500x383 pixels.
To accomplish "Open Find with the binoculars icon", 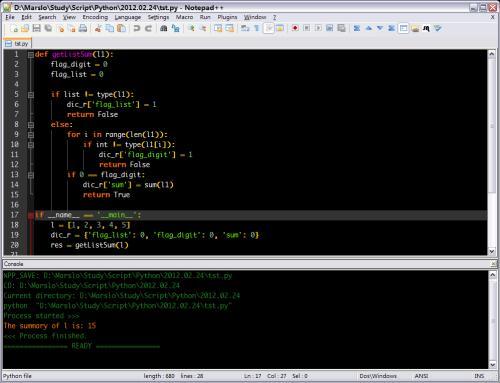I will (x=163, y=28).
